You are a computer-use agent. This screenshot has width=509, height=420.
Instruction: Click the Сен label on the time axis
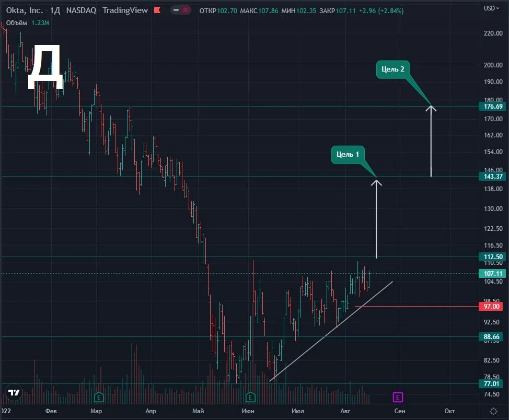(400, 411)
